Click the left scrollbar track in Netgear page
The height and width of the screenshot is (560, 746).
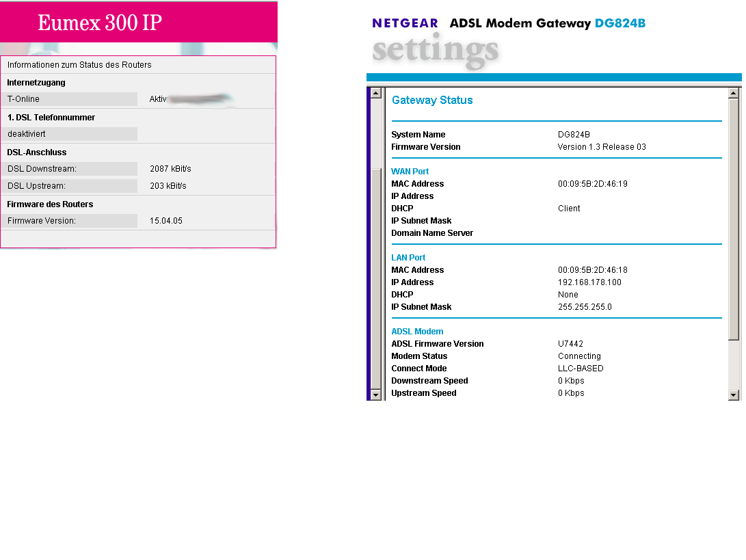pos(376,244)
